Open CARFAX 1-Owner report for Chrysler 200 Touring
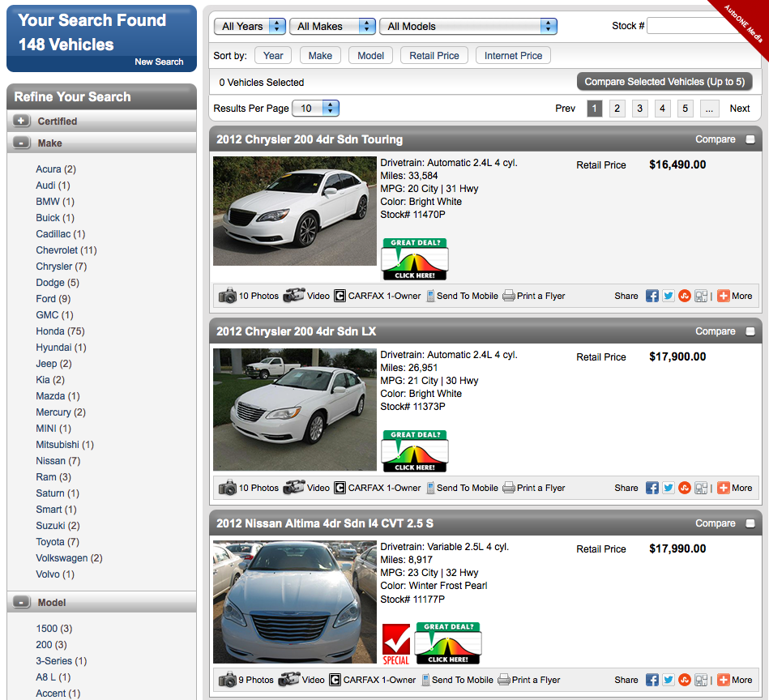This screenshot has height=700, width=769. [377, 296]
